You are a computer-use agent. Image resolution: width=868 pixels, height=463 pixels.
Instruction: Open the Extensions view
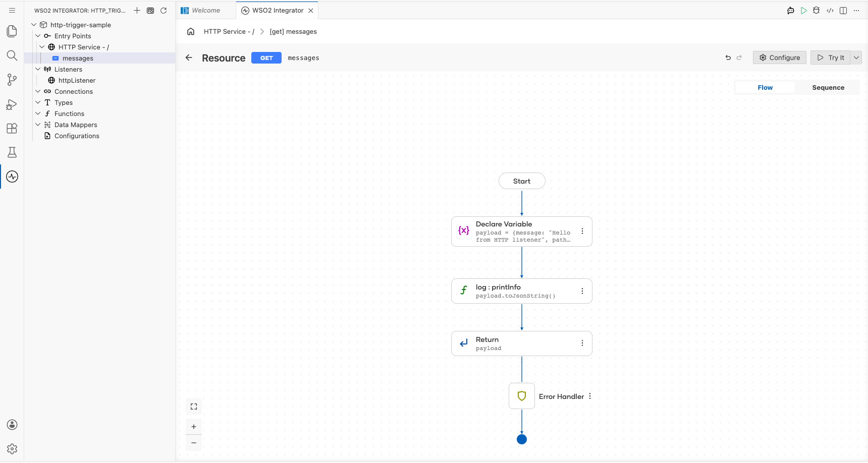[x=12, y=128]
